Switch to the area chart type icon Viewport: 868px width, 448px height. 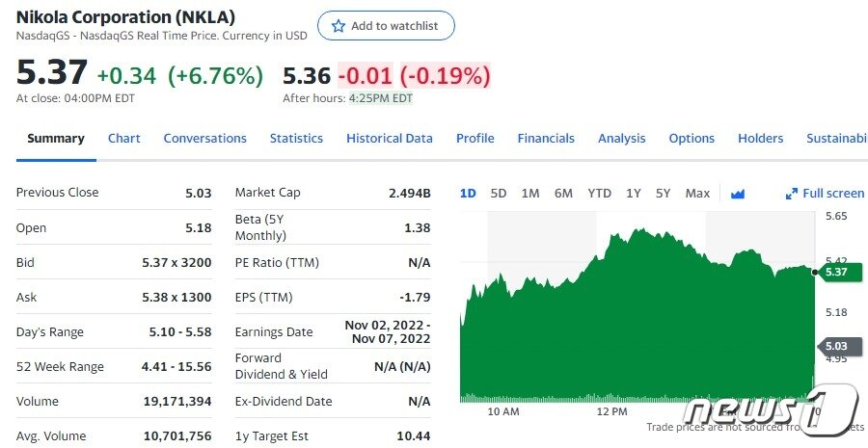pyautogui.click(x=738, y=194)
